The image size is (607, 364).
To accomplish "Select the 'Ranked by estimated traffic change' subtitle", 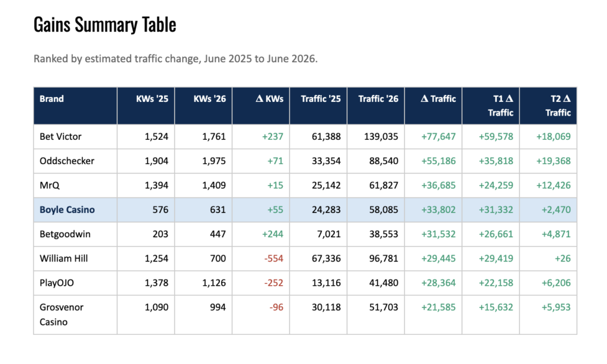I will [175, 59].
